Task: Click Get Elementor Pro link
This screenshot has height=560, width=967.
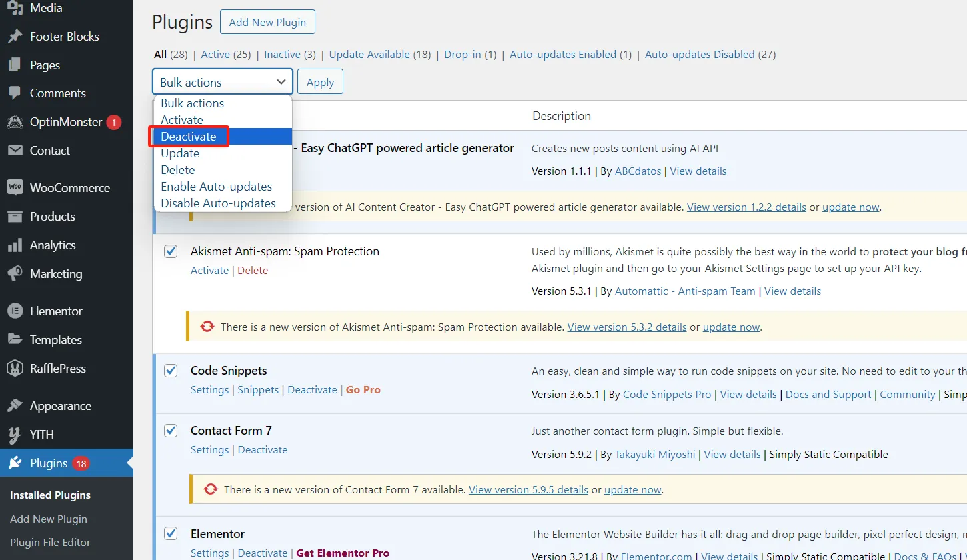Action: (343, 553)
